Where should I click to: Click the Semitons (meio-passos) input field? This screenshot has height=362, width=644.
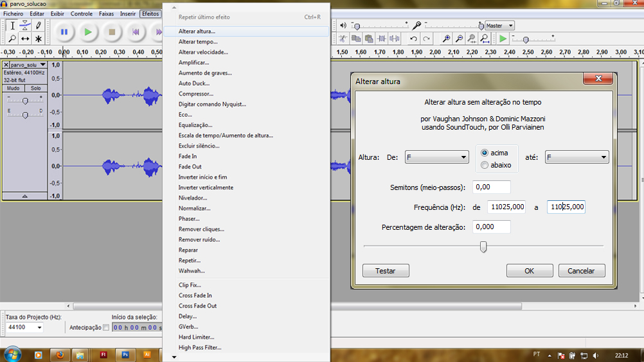(491, 187)
